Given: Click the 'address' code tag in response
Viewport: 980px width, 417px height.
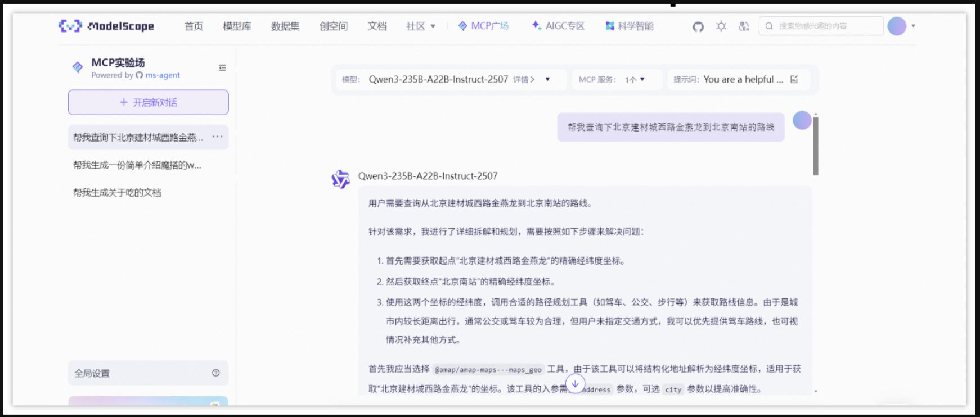Looking at the screenshot, I should [x=596, y=389].
